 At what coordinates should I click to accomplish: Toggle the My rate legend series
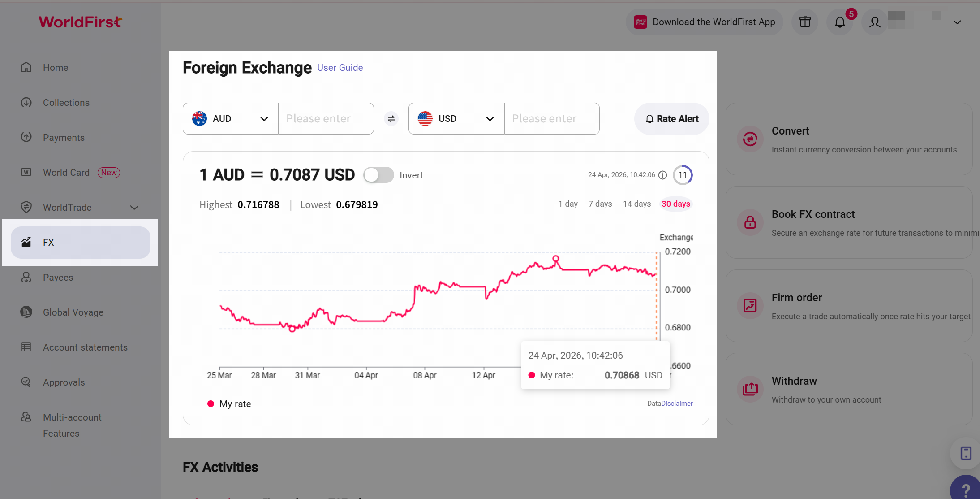(x=229, y=404)
